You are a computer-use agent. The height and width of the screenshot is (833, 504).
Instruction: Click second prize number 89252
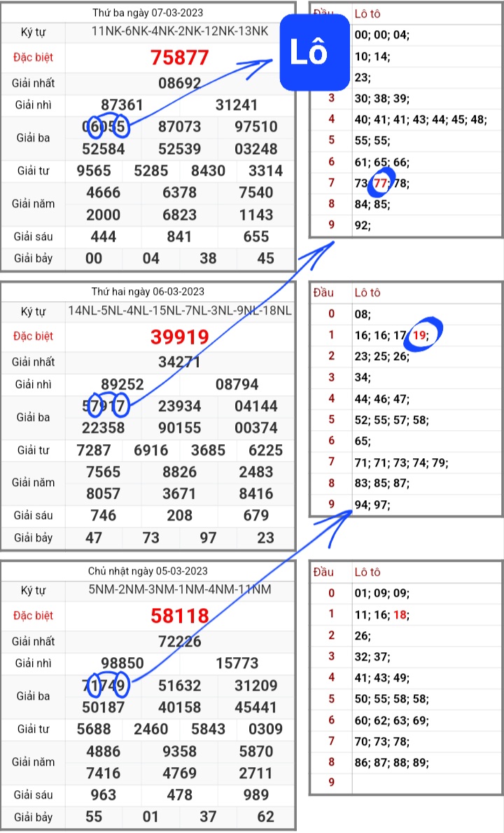coord(122,384)
